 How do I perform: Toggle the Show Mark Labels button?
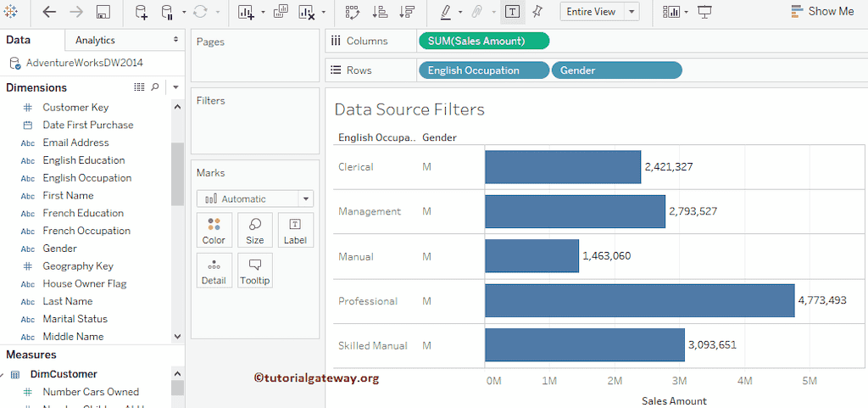coord(513,12)
